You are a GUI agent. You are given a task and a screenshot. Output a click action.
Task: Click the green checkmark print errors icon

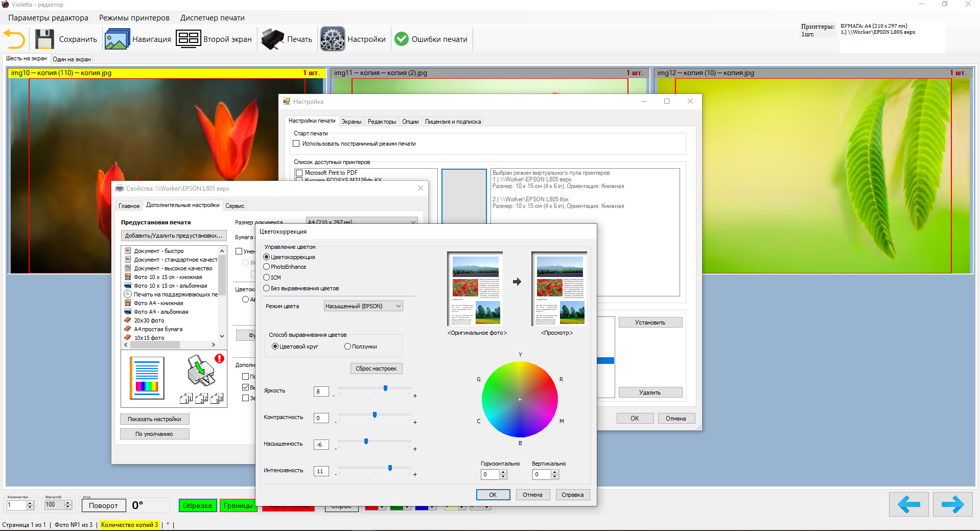(x=402, y=39)
